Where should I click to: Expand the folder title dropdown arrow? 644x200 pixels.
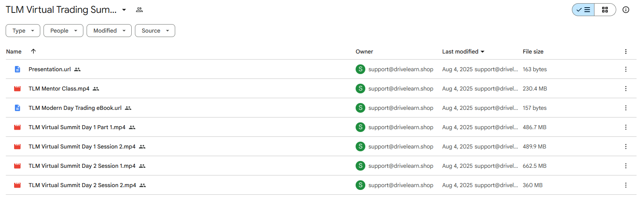124,10
